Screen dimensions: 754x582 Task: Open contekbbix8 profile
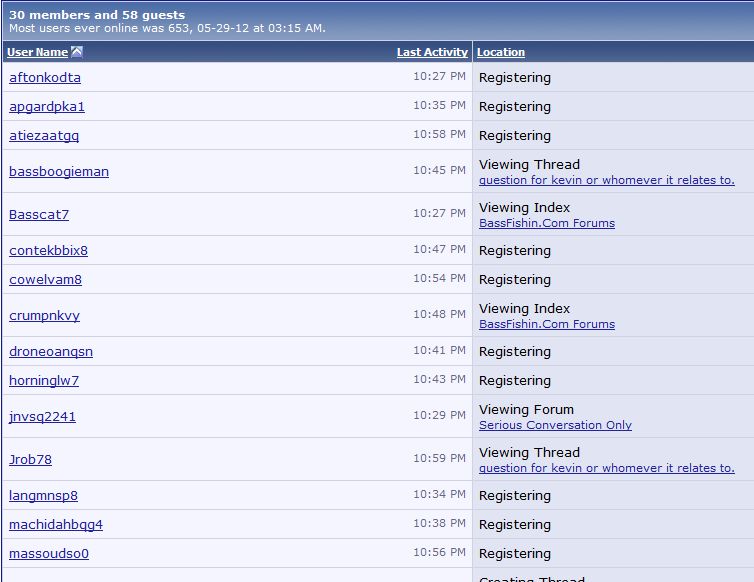tap(48, 251)
